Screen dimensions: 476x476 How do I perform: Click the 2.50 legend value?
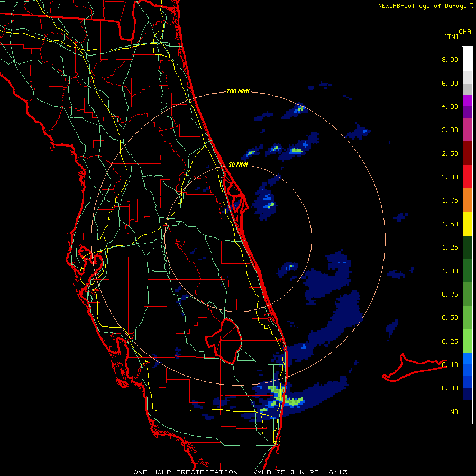pyautogui.click(x=450, y=153)
